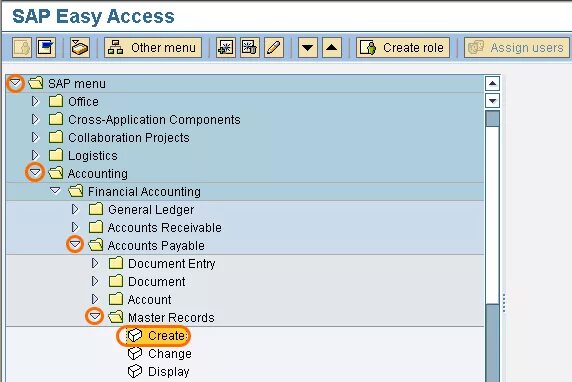Click the cube icon beside Display

pos(135,371)
